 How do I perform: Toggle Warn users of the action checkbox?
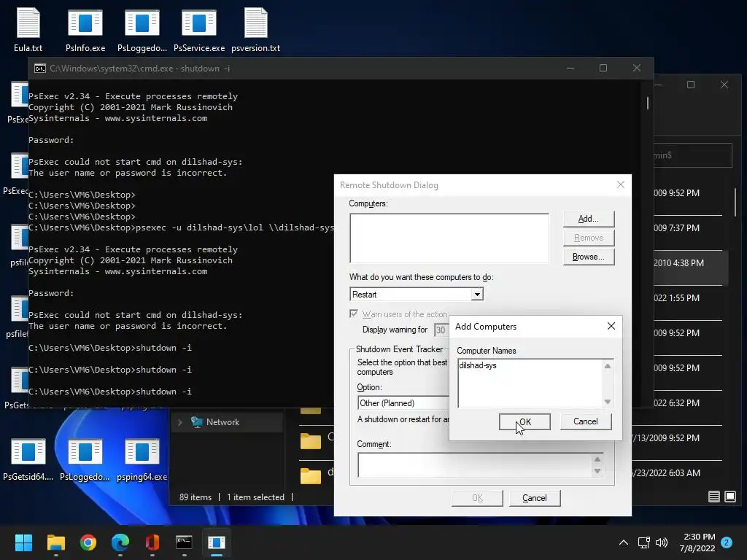[x=354, y=314]
